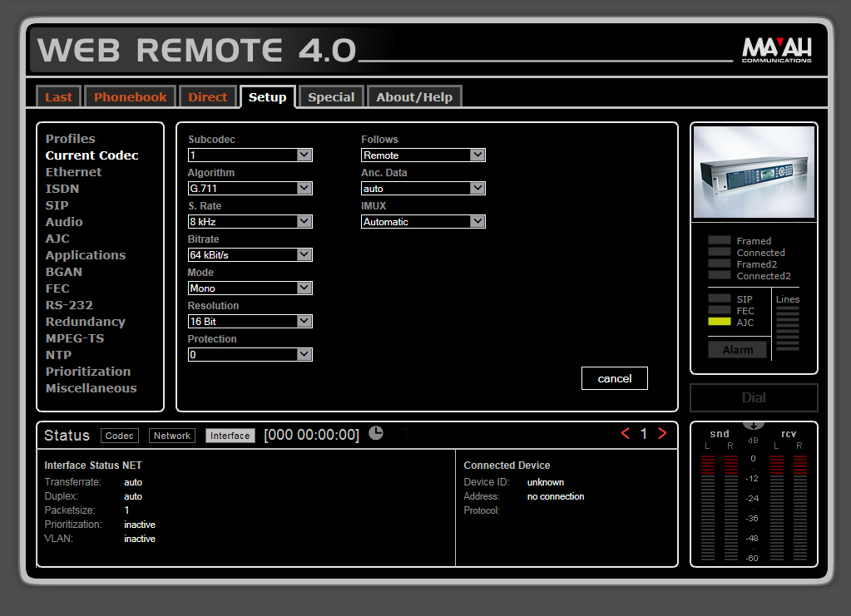The height and width of the screenshot is (616, 851).
Task: Open Audio settings
Action: 64,222
